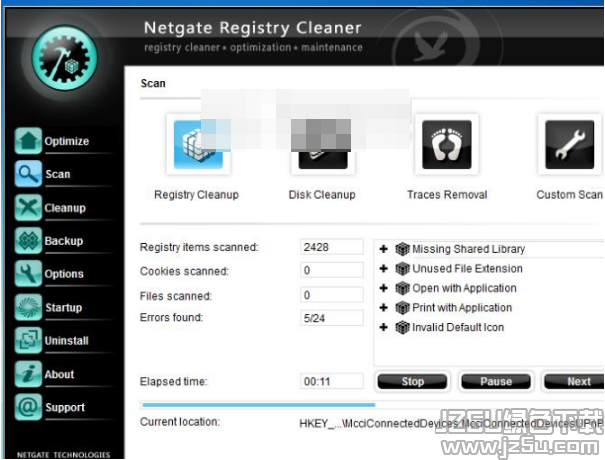The height and width of the screenshot is (460, 605).
Task: Stop the running scan
Action: (412, 381)
